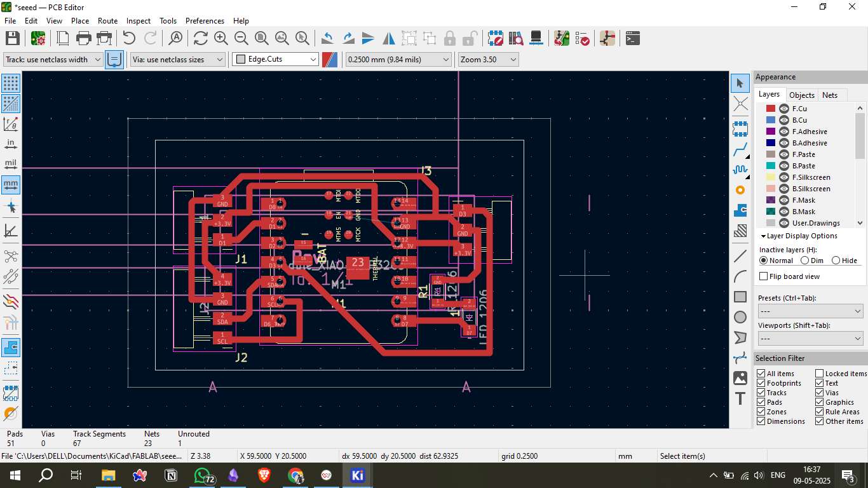Viewport: 868px width, 488px height.
Task: Toggle B.Cu layer visibility eye
Action: [784, 120]
